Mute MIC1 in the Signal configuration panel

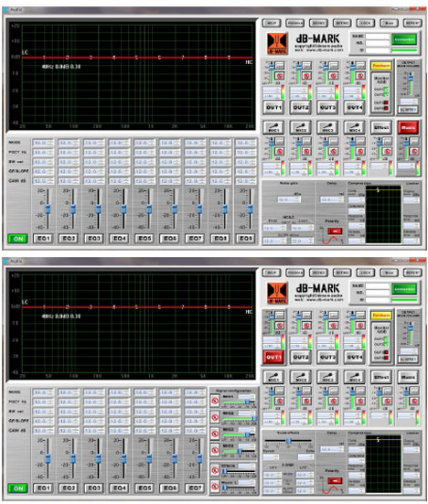(215, 401)
